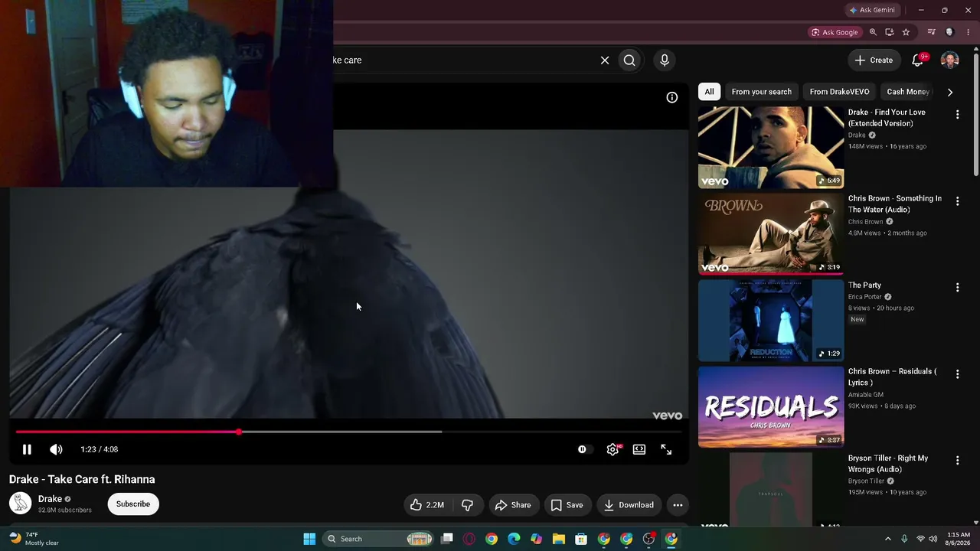The height and width of the screenshot is (551, 980).
Task: Show video info card icon
Action: (671, 97)
